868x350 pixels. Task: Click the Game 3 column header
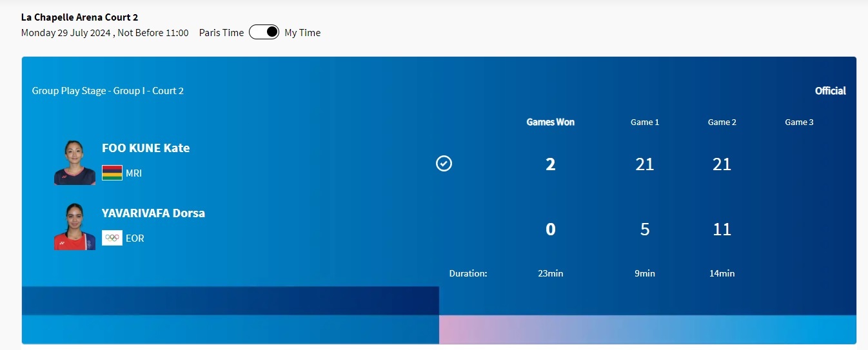[799, 122]
